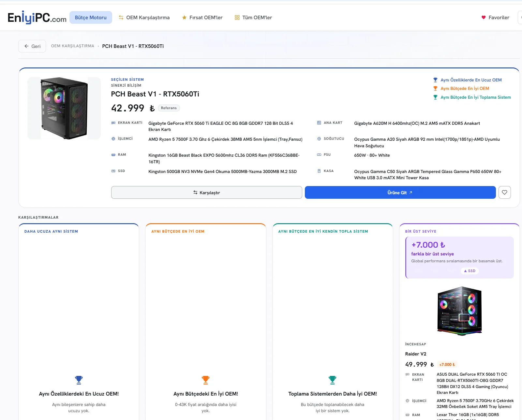Image resolution: width=522 pixels, height=420 pixels.
Task: Click the Gigabyte GeForce RTX 5060 Ti graphics card text
Action: [x=221, y=126]
